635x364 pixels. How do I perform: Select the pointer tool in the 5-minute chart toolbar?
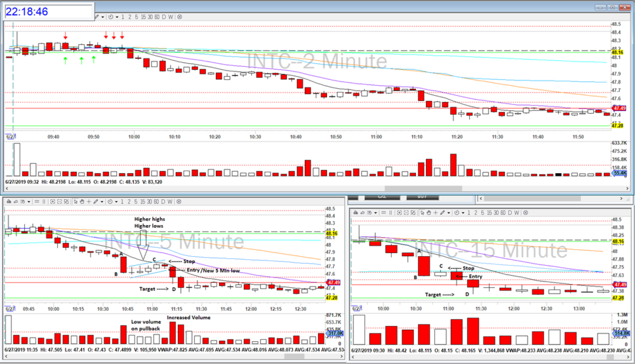[x=76, y=202]
